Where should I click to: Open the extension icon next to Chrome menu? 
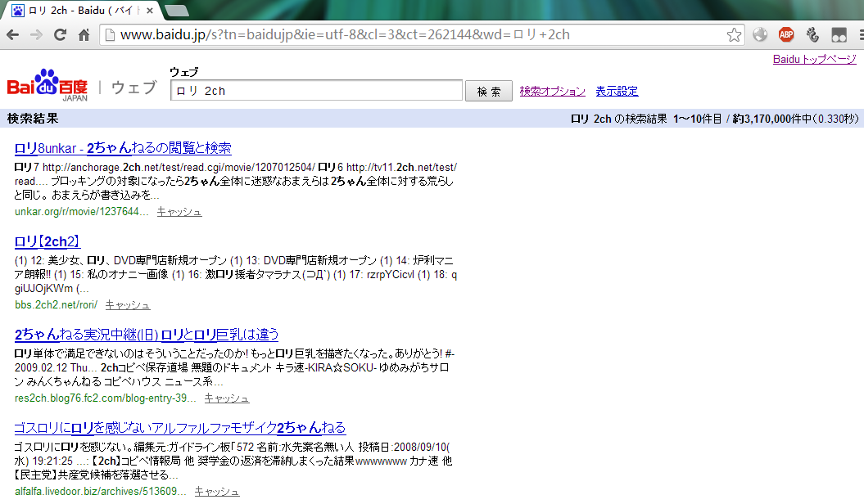[x=839, y=35]
